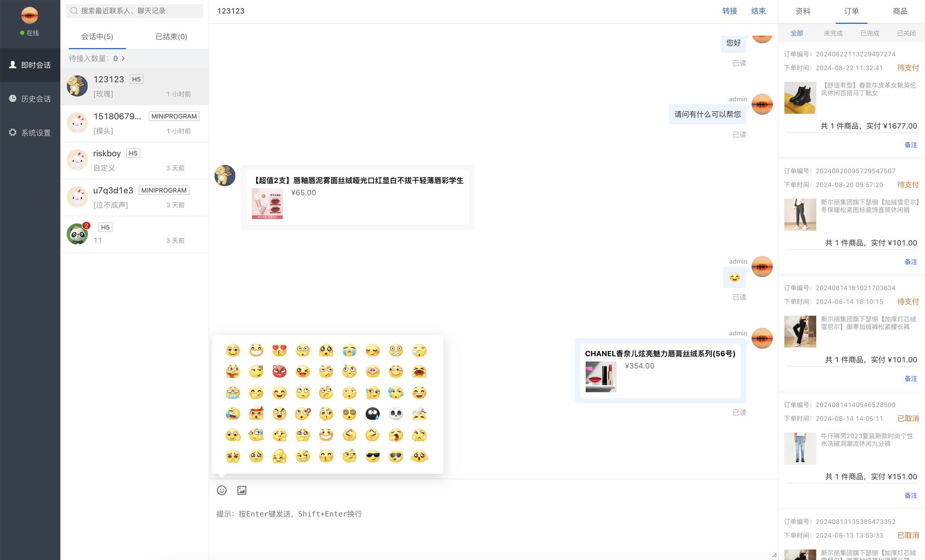
Task: Click the 您好 message bubble
Action: (733, 43)
